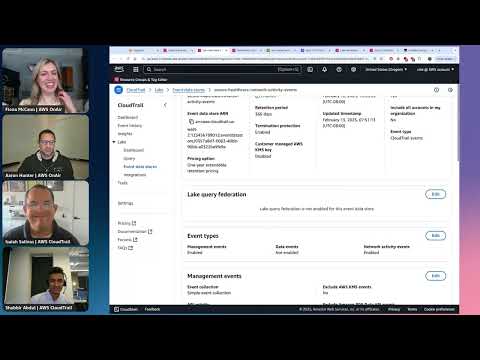Image resolution: width=480 pixels, height=360 pixels.
Task: Edit Management events section
Action: [x=435, y=276]
